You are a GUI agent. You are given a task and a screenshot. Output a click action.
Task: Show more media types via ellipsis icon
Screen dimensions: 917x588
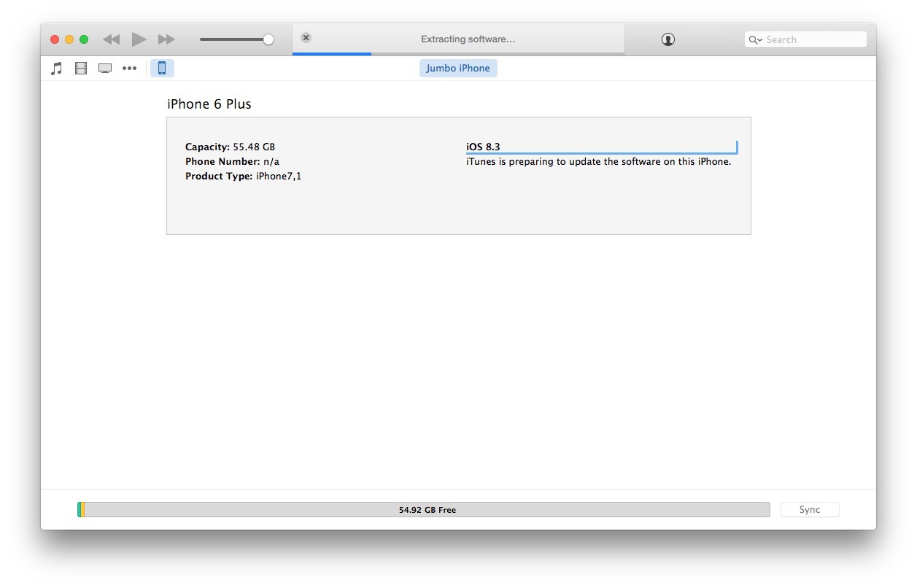129,69
